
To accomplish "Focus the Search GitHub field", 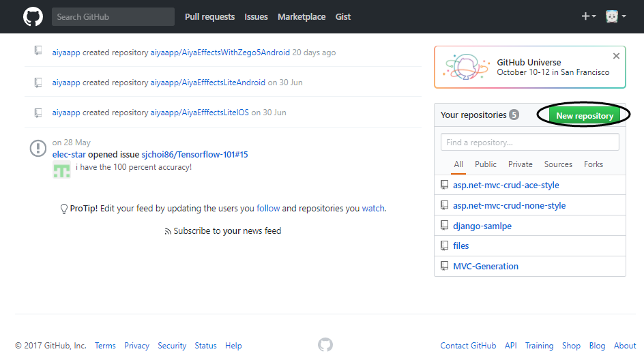I will pos(113,17).
